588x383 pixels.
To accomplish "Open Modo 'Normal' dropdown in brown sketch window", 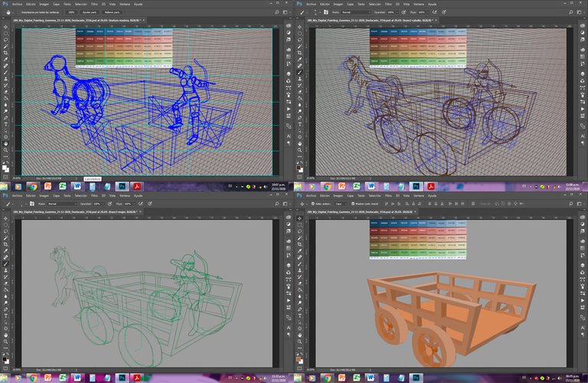I will point(356,12).
